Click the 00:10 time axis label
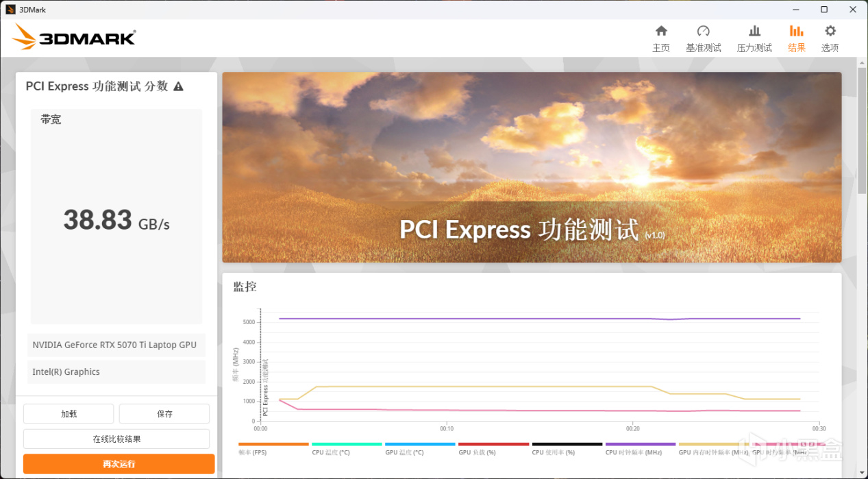 click(x=446, y=429)
